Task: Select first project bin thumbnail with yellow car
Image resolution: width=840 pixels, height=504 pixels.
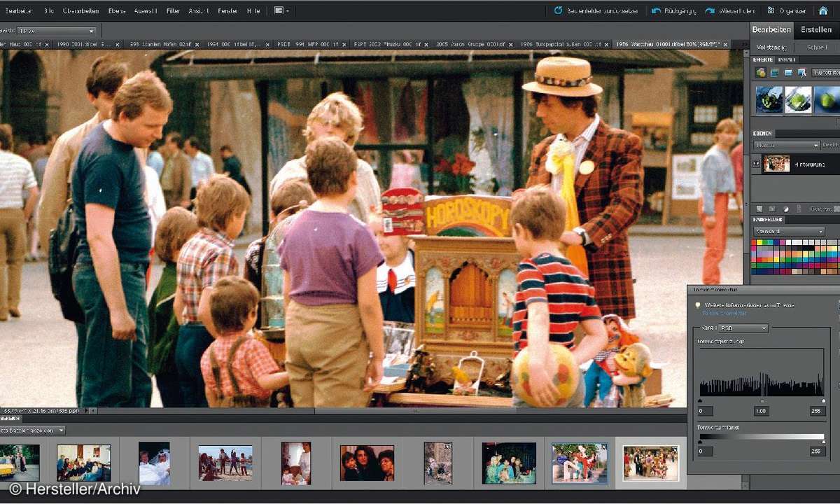Action: [20, 463]
